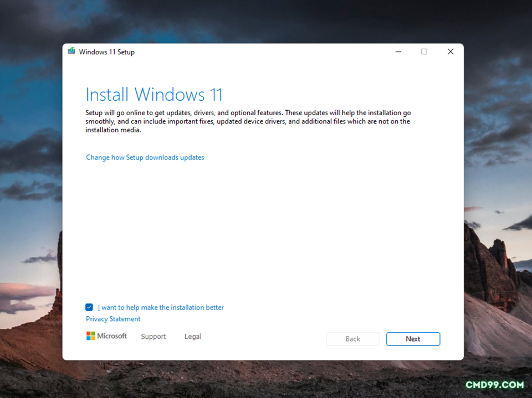
Task: Close the Windows 11 Setup window
Action: (450, 51)
